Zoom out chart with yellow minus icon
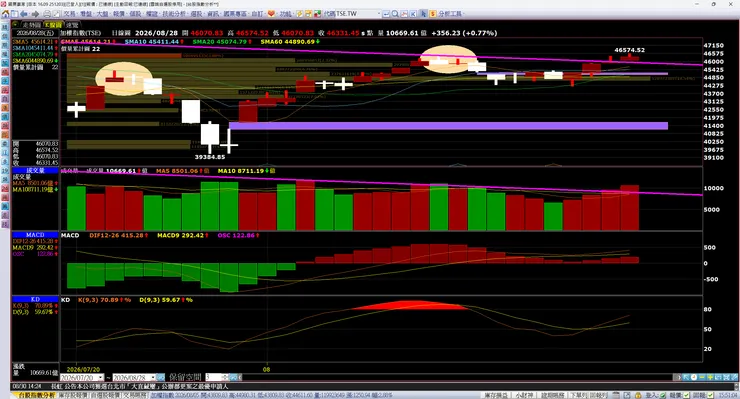The image size is (740, 399). coord(702,377)
